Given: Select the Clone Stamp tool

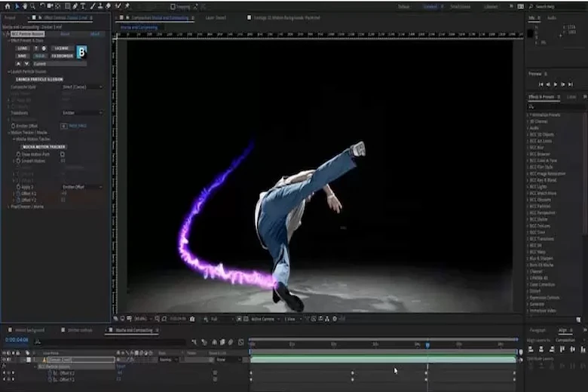Looking at the screenshot, I should [x=100, y=6].
